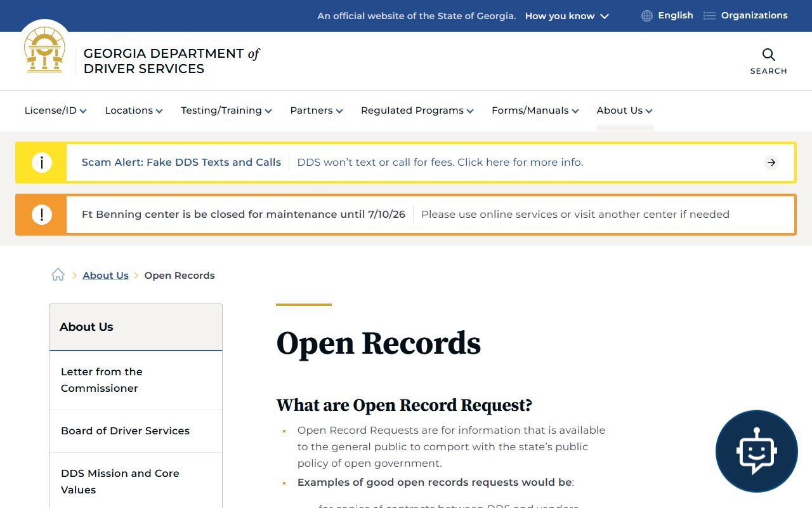Click the About Us breadcrumb link
812x508 pixels.
(105, 275)
